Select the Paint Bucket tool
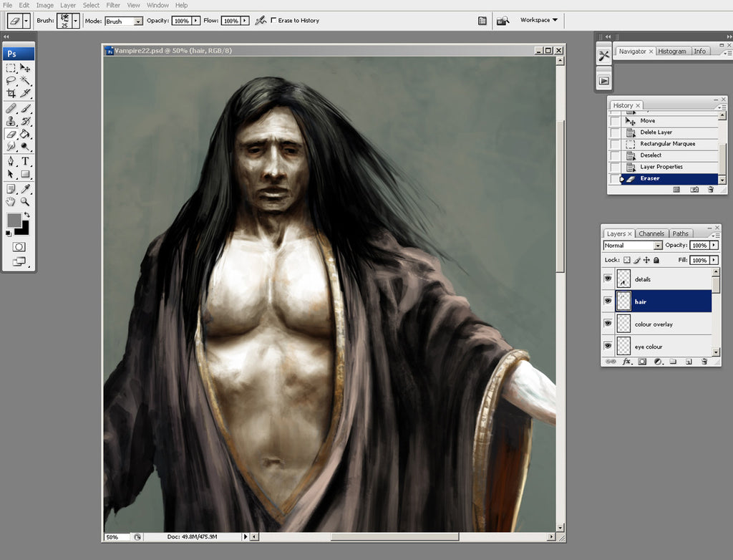Viewport: 733px width, 560px height. (25, 134)
